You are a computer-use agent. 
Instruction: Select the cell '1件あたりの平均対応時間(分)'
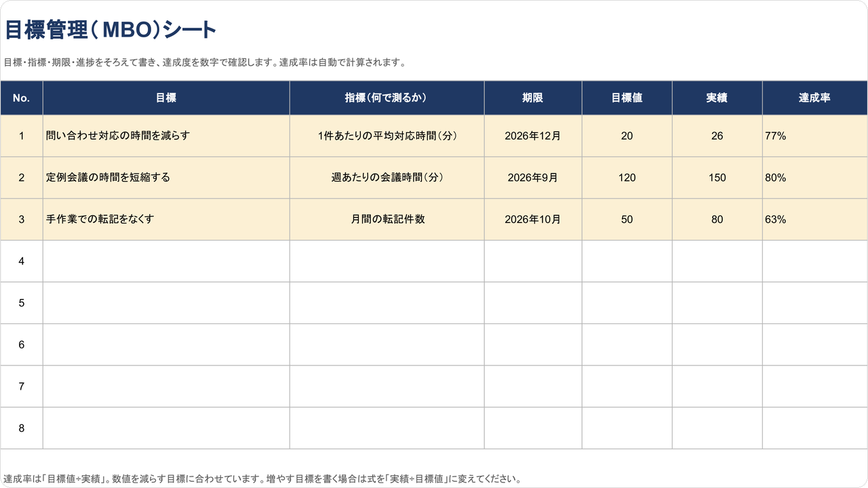pos(387,136)
